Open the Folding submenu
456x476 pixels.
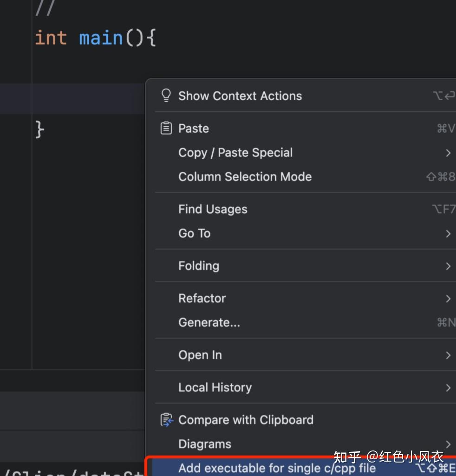tap(199, 266)
